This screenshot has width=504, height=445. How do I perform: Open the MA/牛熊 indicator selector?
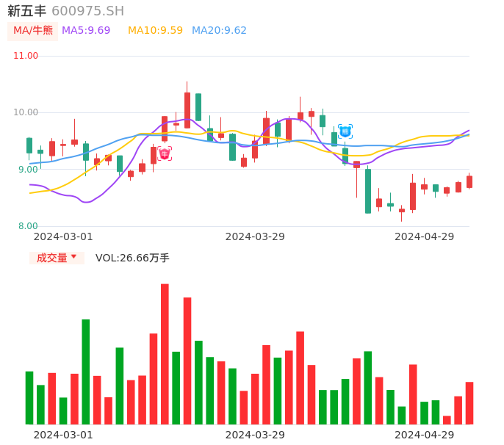click(x=32, y=30)
